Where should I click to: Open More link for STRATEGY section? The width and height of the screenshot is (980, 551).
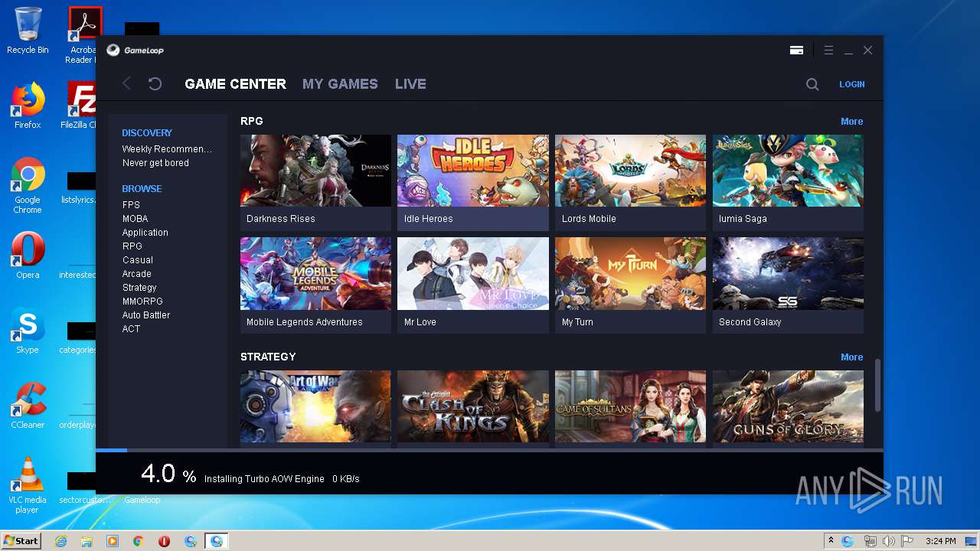tap(851, 357)
